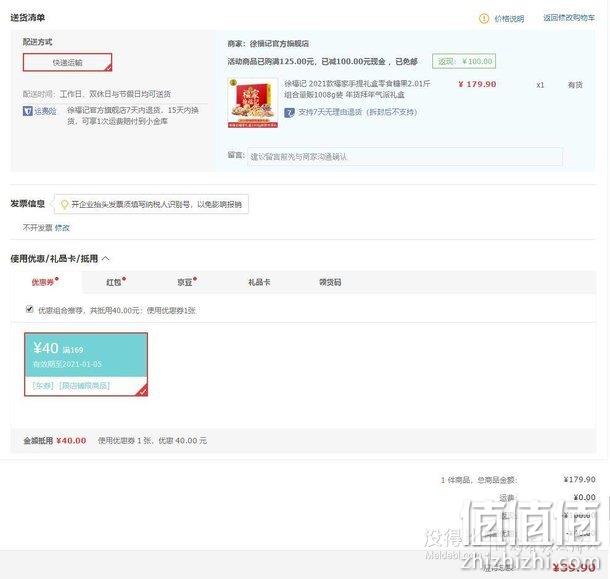Click the 运费险 shield icon
Viewport: 610px width, 579px height.
click(x=28, y=111)
